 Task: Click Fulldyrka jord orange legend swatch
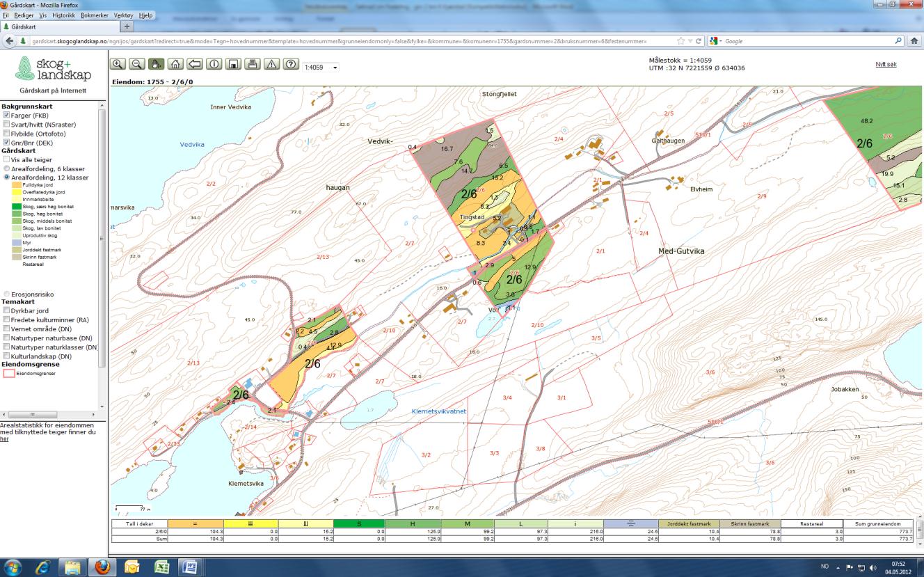pyautogui.click(x=17, y=185)
